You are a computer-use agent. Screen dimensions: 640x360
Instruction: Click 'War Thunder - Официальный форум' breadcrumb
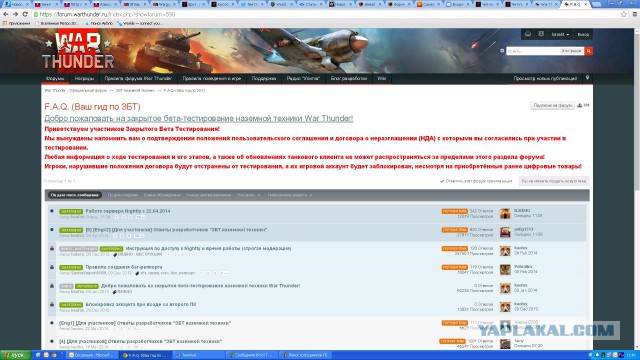pos(76,90)
